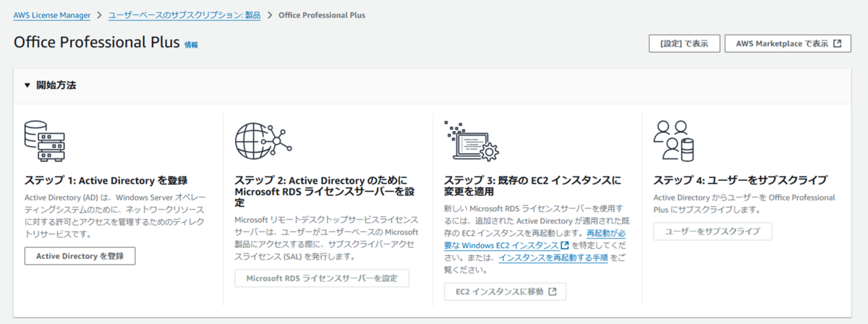Click the users and database icon for Step 4
Screen dimensions: 868x324
click(674, 140)
